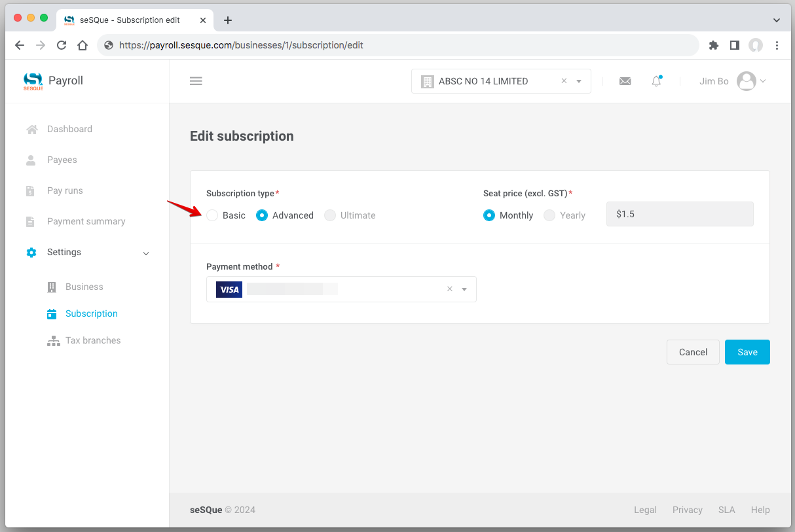Click the browser address bar URL

coord(241,45)
